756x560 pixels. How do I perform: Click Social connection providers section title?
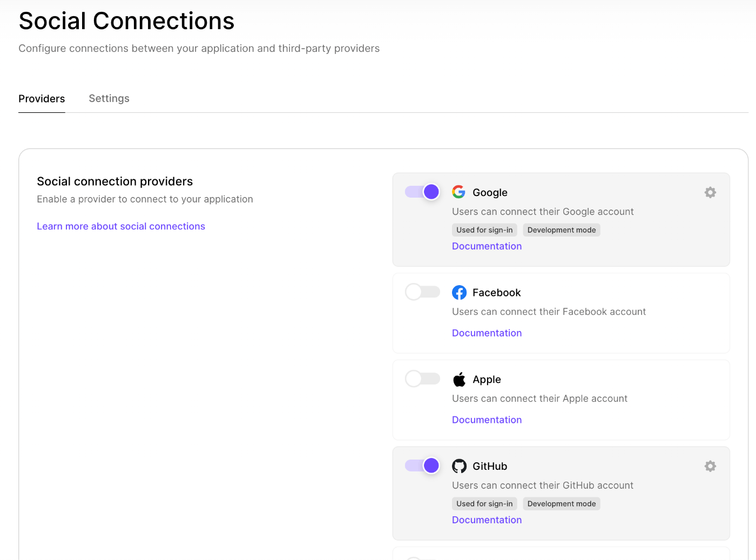point(114,181)
